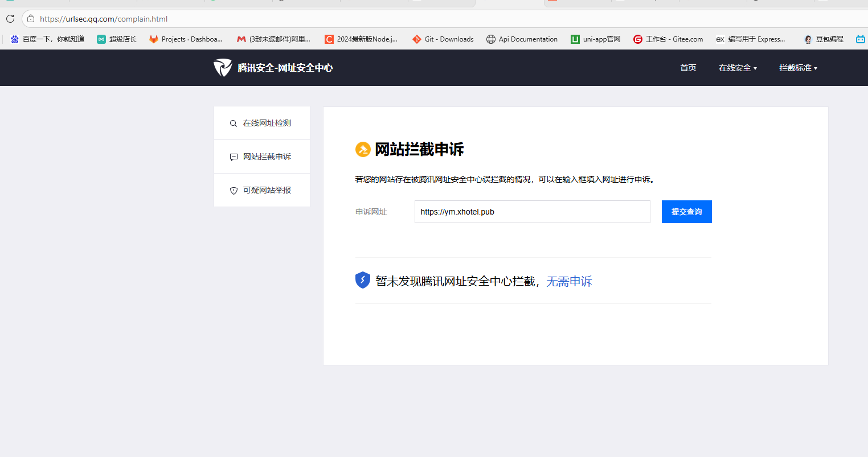Select the browser address bar URL
The image size is (868, 457).
tap(104, 19)
